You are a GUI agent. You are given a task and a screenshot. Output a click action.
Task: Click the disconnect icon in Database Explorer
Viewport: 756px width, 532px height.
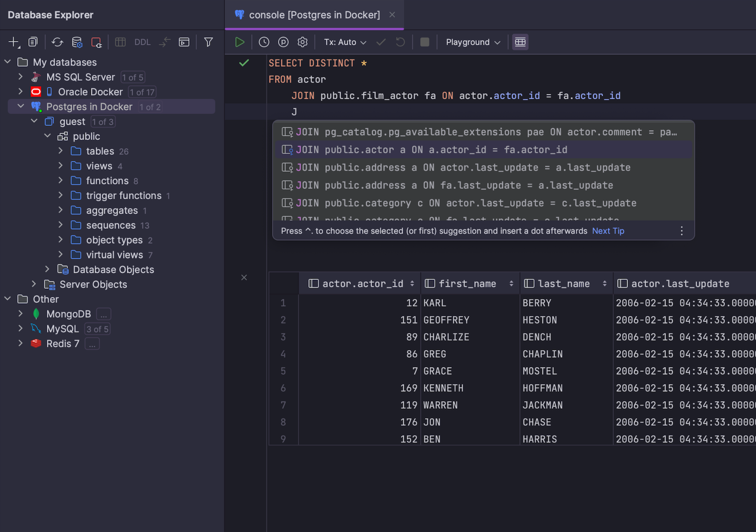coord(96,42)
